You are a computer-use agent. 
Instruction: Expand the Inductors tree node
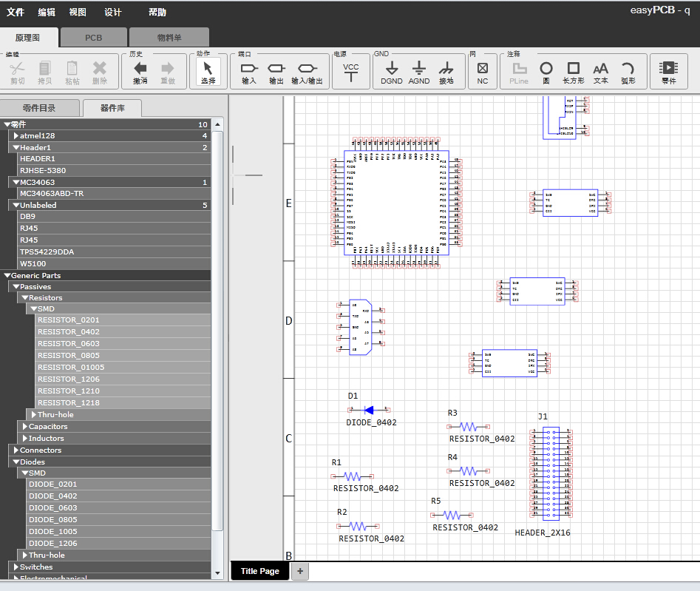[25, 438]
